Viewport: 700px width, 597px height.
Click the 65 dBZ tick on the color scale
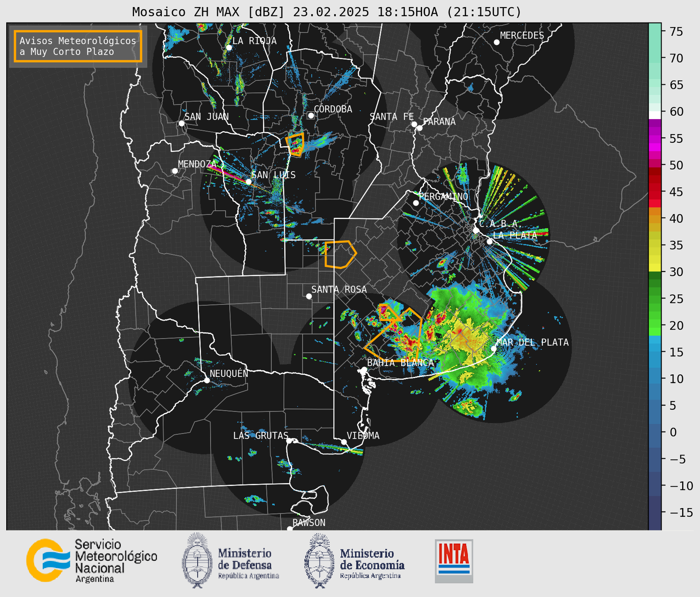click(x=676, y=85)
